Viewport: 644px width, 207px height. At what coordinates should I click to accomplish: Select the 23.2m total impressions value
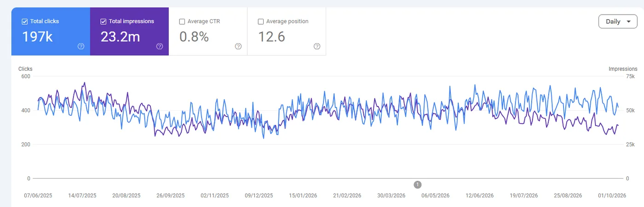click(x=120, y=37)
